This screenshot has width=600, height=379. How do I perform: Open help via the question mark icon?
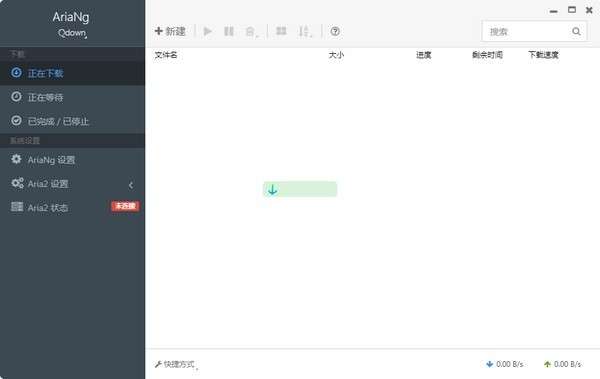pyautogui.click(x=335, y=31)
